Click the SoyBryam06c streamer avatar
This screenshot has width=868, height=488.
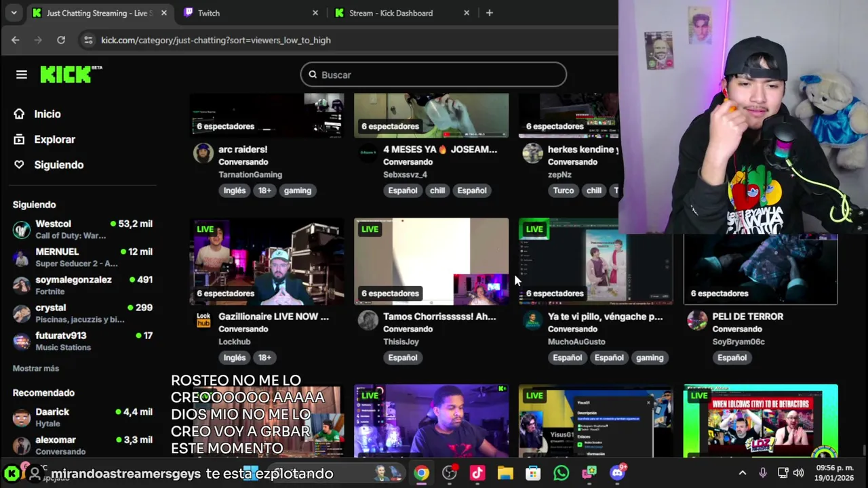697,320
